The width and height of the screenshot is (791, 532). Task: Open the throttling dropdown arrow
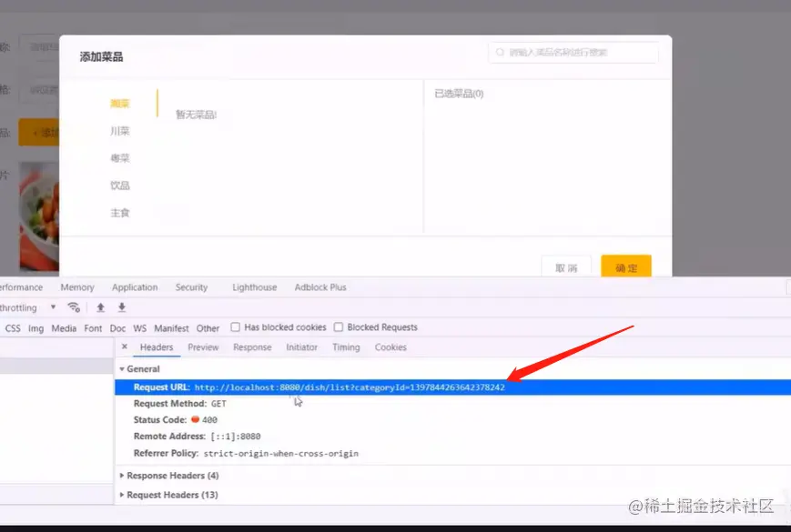[53, 306]
